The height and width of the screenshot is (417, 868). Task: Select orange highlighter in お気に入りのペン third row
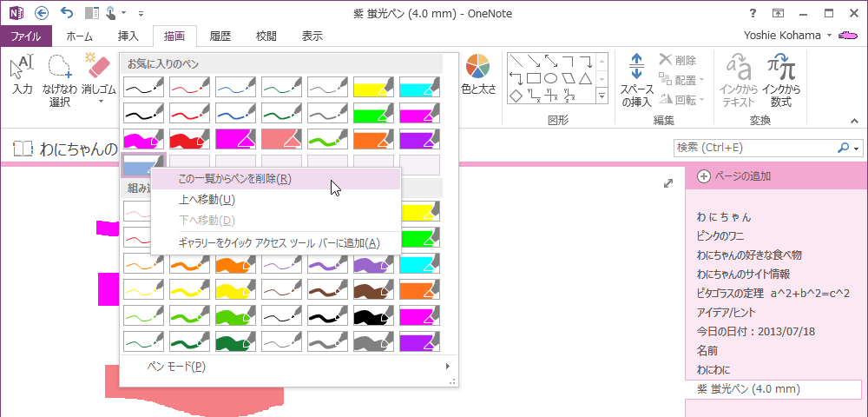pyautogui.click(x=373, y=138)
